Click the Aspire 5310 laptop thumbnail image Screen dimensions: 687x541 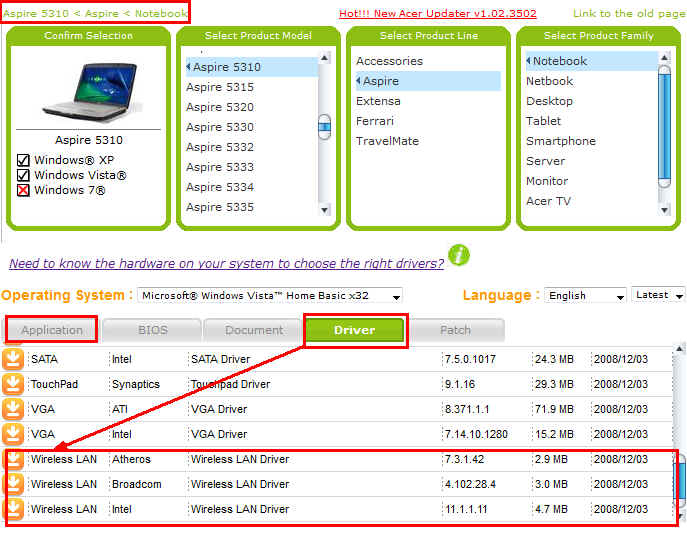91,92
